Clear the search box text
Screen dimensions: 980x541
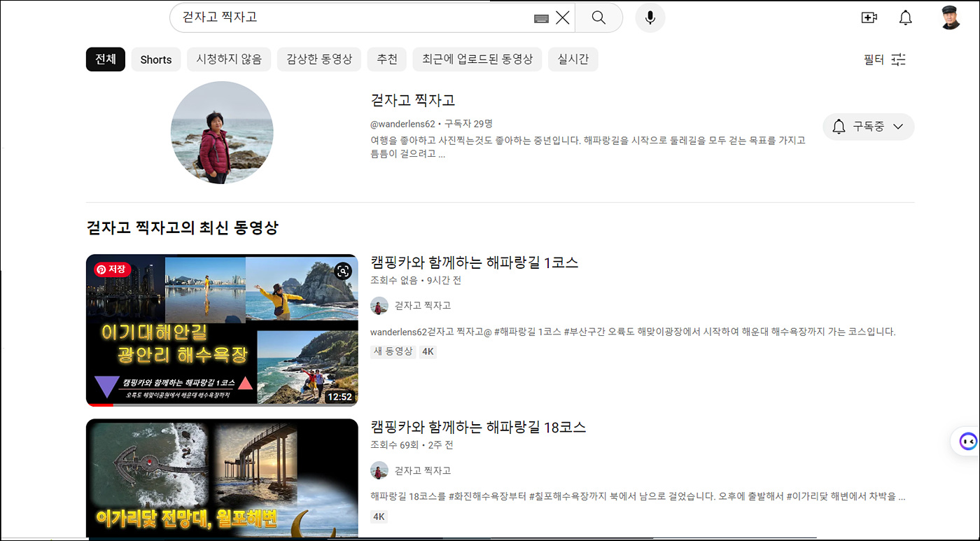562,18
